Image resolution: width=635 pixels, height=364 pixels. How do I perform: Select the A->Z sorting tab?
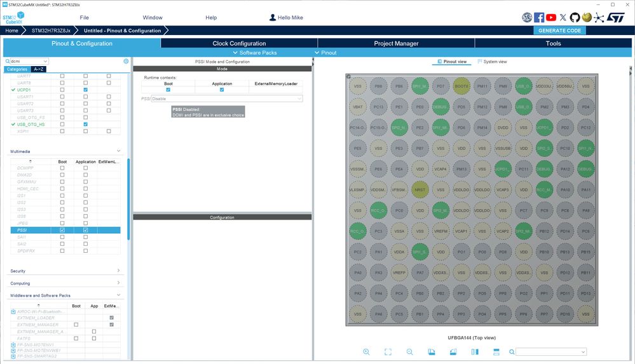coord(39,69)
